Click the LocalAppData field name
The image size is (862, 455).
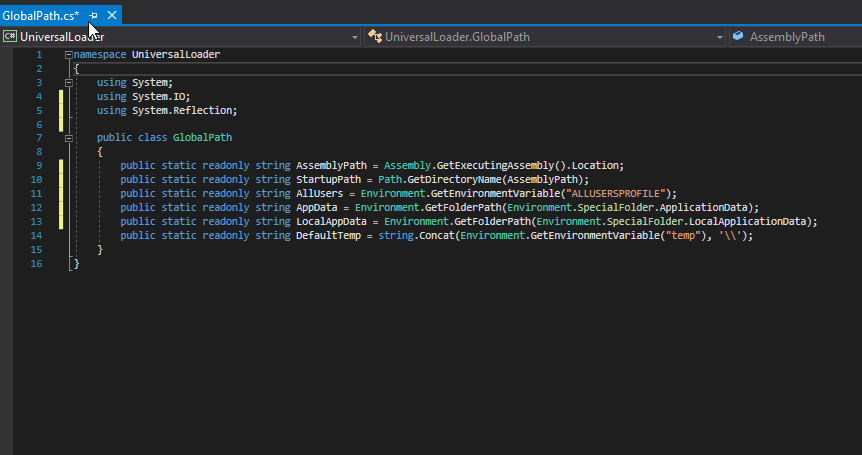(332, 222)
